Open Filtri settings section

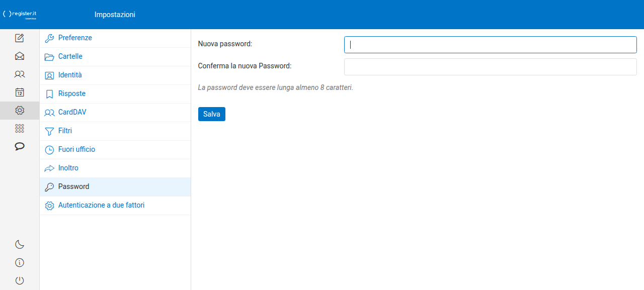click(115, 131)
